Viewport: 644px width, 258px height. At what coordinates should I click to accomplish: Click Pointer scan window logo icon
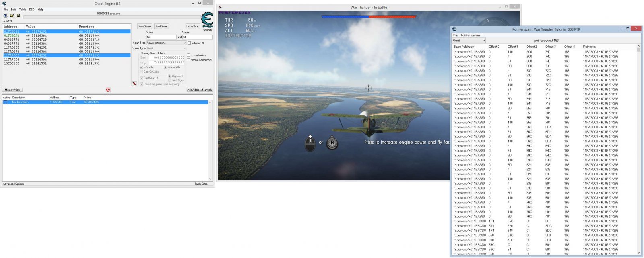[x=454, y=29]
